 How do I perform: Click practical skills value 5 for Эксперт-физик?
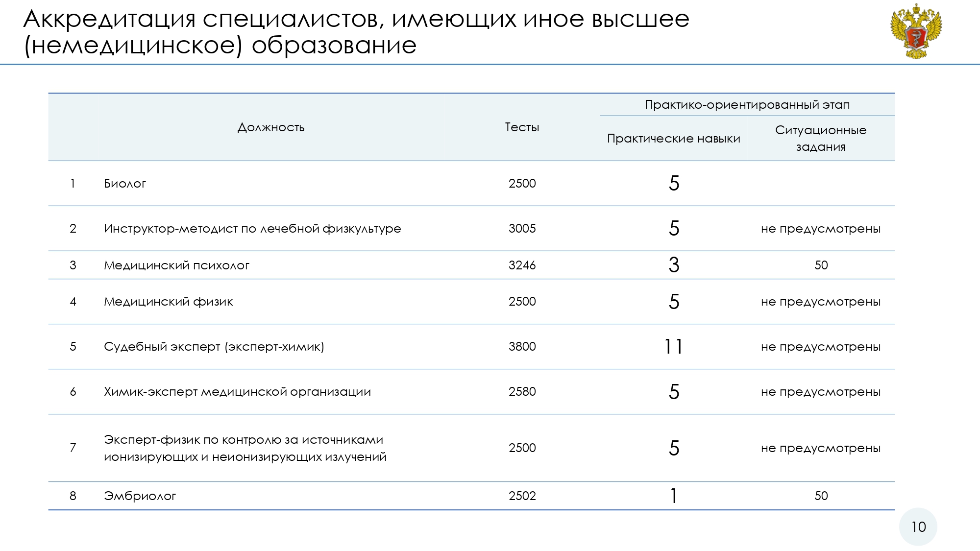pos(674,448)
